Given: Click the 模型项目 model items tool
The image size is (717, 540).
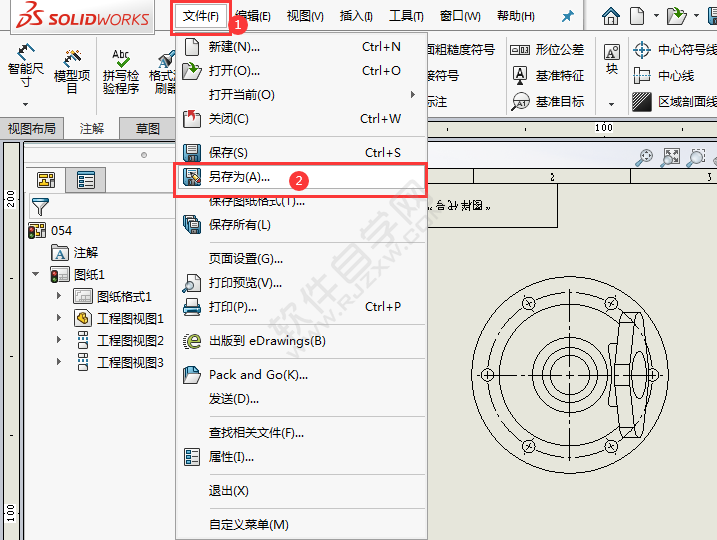Looking at the screenshot, I should (x=72, y=71).
